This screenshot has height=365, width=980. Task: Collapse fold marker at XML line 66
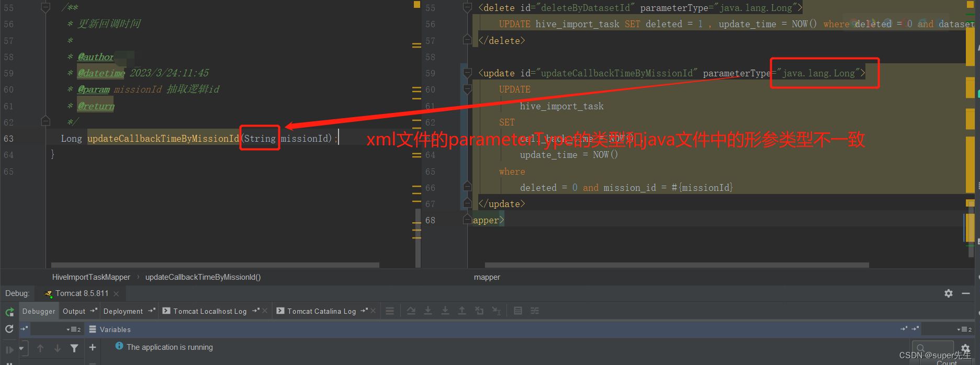[x=468, y=187]
